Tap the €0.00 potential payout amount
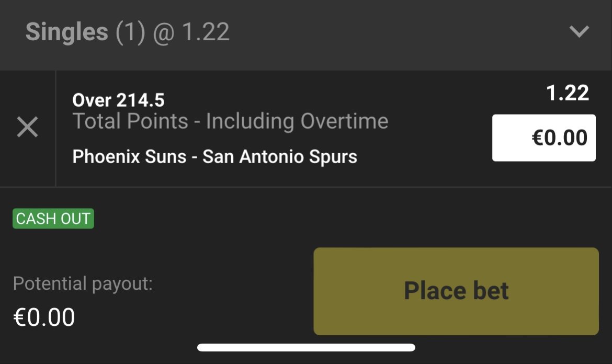612x364 pixels. 44,317
